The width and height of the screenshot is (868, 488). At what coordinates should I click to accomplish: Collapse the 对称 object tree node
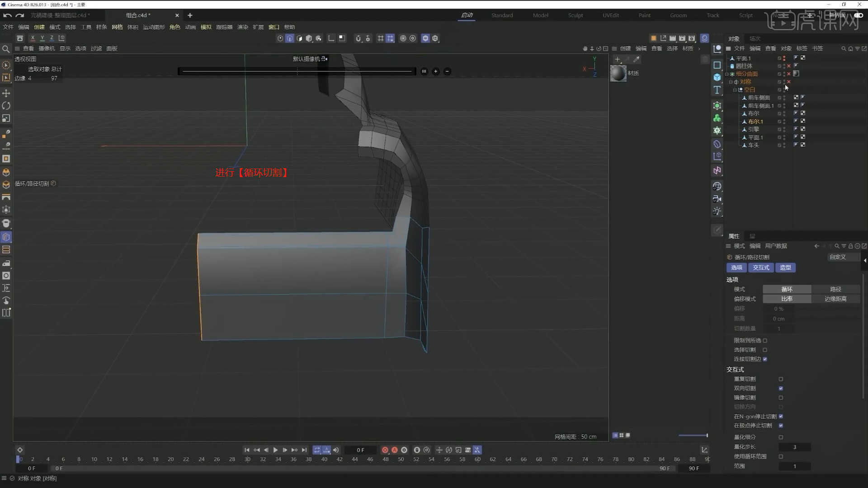tap(731, 82)
